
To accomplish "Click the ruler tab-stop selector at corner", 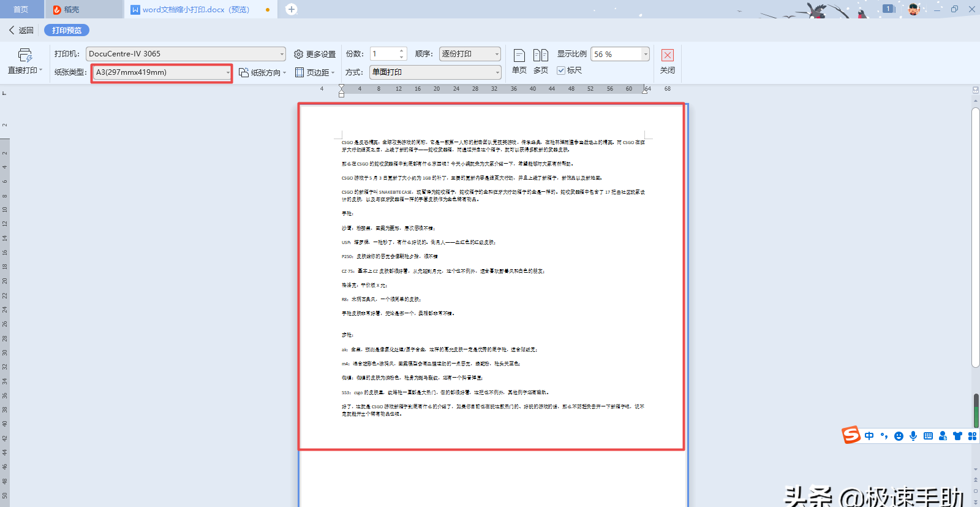I will point(4,93).
